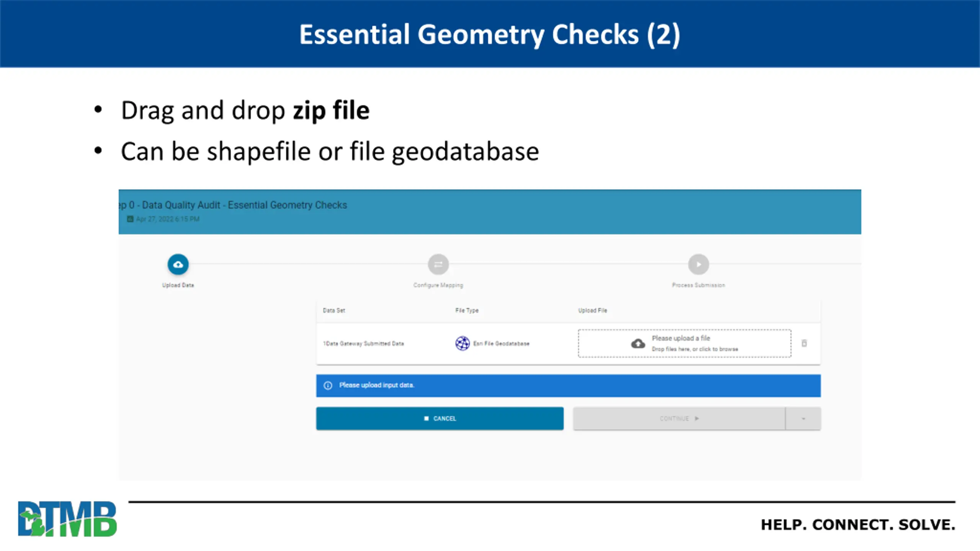The height and width of the screenshot is (551, 980).
Task: Click 'Esri File Geodatabase' text
Action: pyautogui.click(x=501, y=344)
